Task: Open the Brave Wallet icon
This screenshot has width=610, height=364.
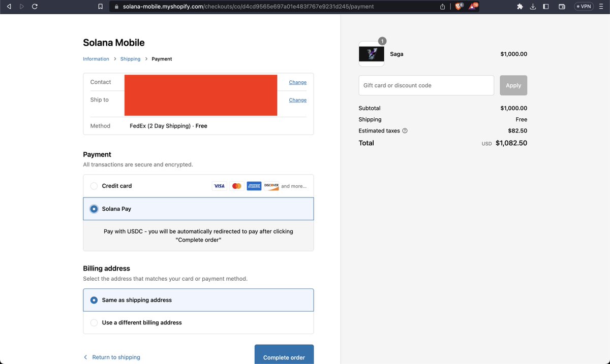Action: point(562,7)
